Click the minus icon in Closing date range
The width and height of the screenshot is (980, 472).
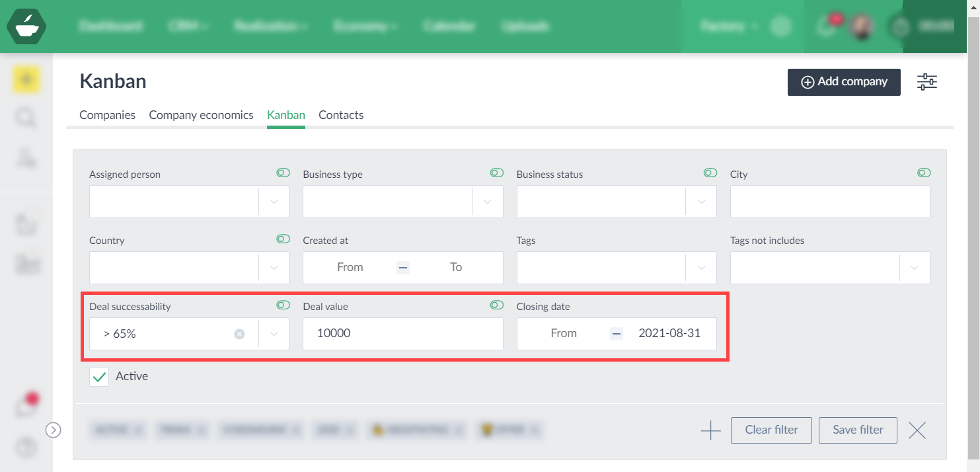coord(617,334)
